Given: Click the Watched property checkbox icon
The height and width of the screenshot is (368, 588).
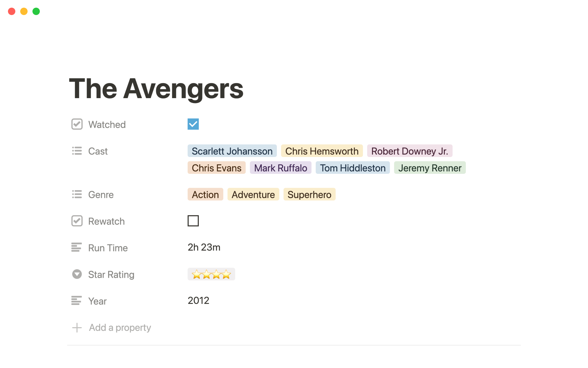Looking at the screenshot, I should (x=77, y=124).
